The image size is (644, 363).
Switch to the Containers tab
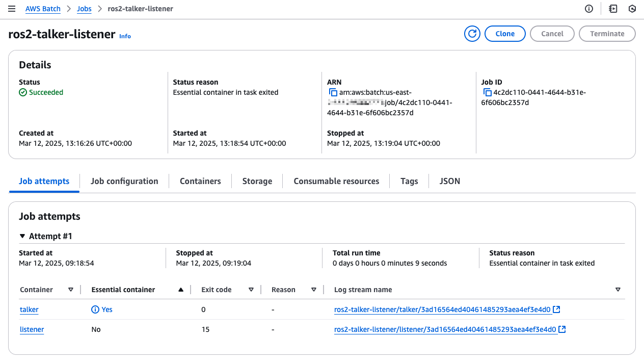click(x=200, y=181)
